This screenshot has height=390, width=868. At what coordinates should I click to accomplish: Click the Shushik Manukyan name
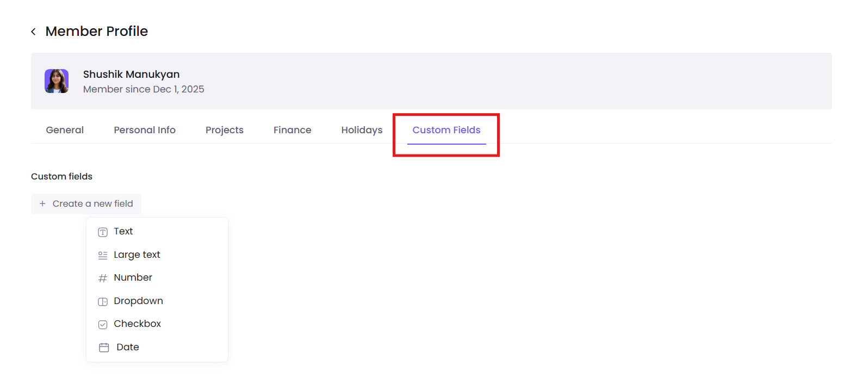pyautogui.click(x=131, y=75)
